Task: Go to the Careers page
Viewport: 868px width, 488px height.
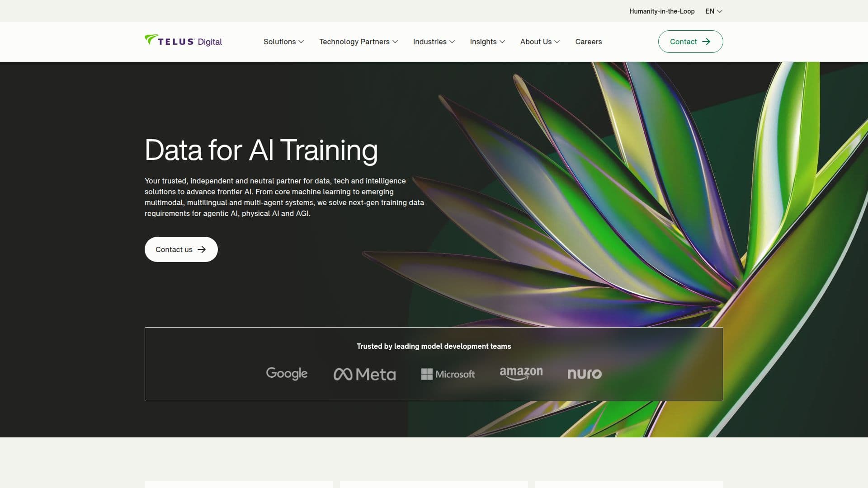Action: [588, 42]
